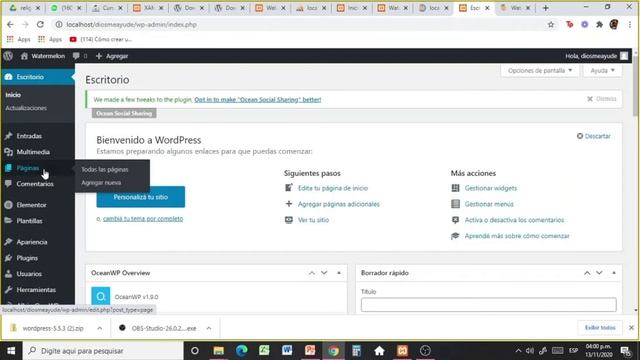Click the taskbar search box
Screen dimensions: 640x360
click(103, 351)
